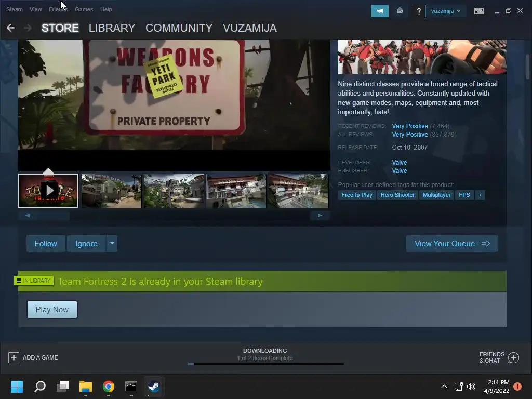Open the Help menu
The image size is (532, 399).
[106, 9]
